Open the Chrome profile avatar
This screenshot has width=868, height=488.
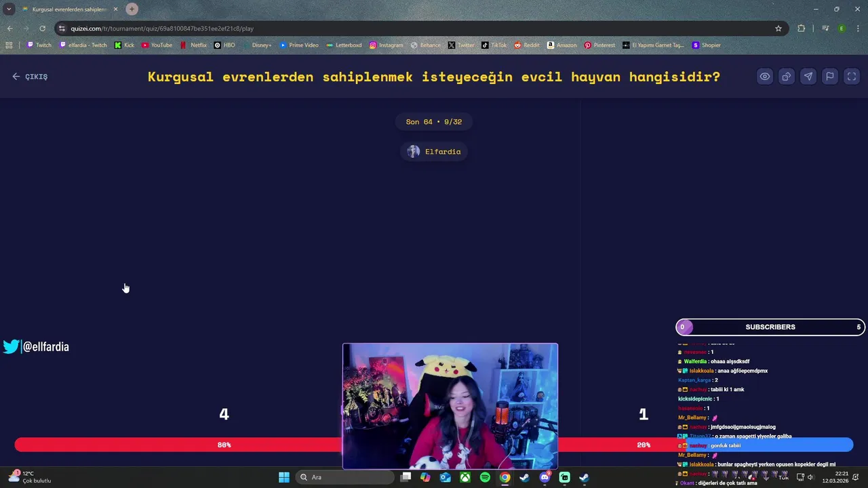(x=842, y=28)
